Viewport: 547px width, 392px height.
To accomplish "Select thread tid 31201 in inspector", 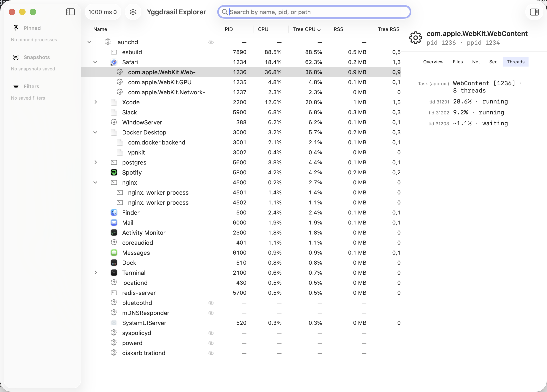I will (x=468, y=102).
